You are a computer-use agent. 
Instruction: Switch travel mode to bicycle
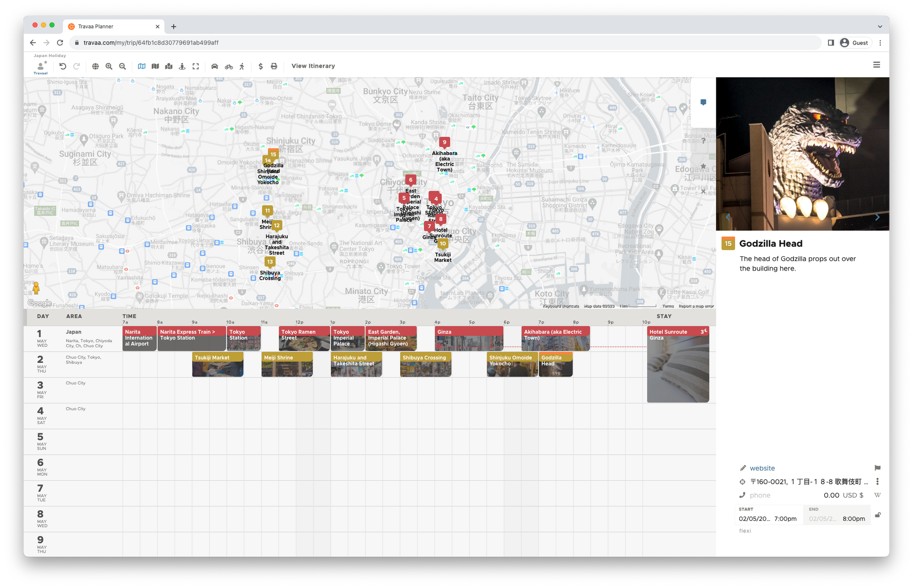[x=228, y=66]
